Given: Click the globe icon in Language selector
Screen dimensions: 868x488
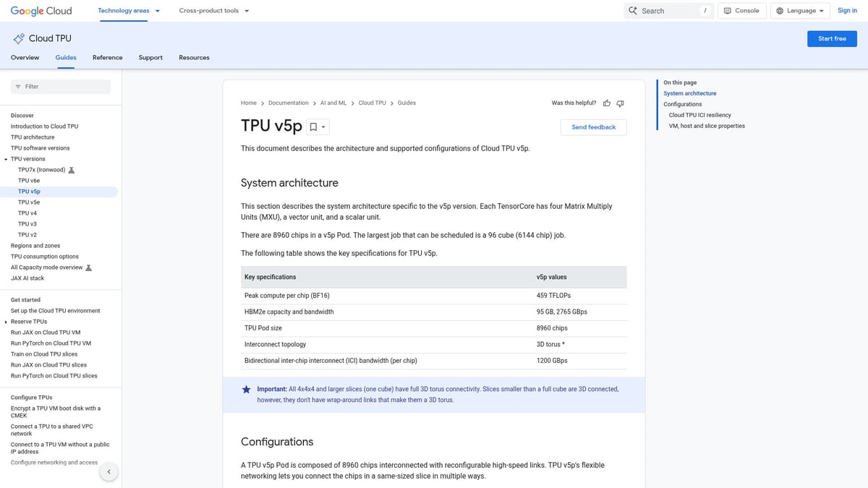Looking at the screenshot, I should 780,11.
